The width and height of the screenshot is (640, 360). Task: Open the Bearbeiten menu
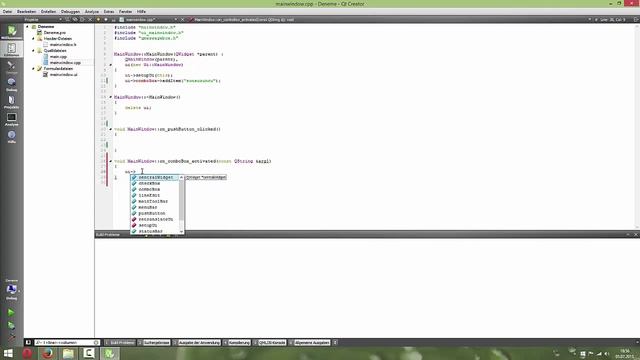click(27, 12)
